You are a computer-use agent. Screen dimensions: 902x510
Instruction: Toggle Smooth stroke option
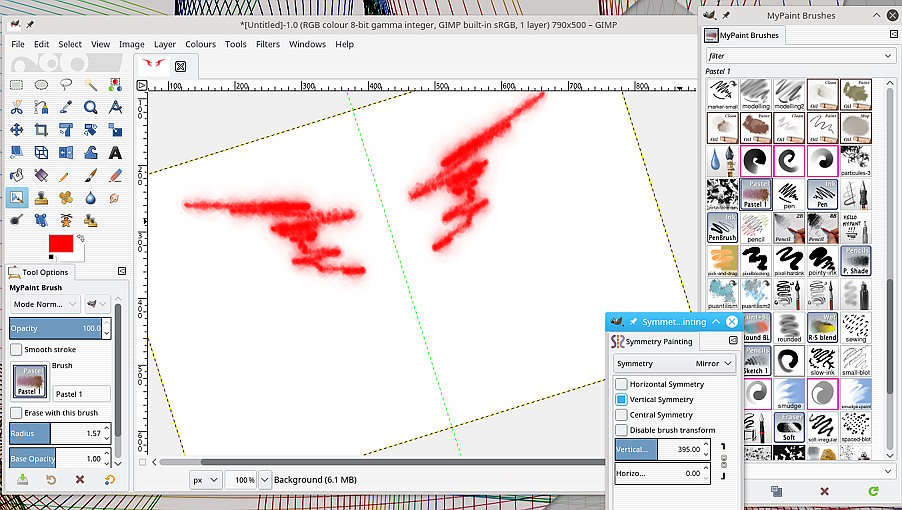tap(16, 350)
